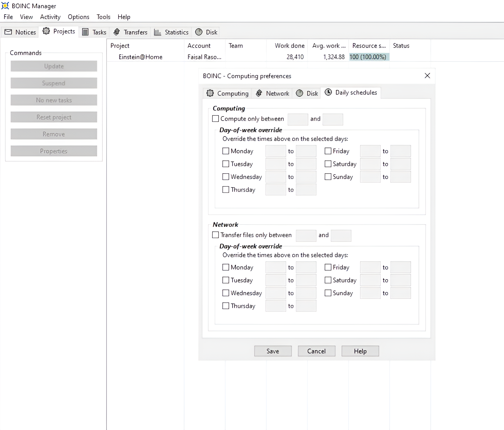Open Statistics chart icon tab
The width and height of the screenshot is (504, 430).
[157, 32]
